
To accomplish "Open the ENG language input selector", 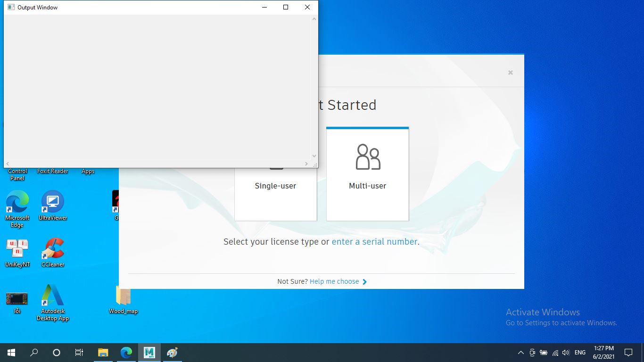I will point(580,352).
